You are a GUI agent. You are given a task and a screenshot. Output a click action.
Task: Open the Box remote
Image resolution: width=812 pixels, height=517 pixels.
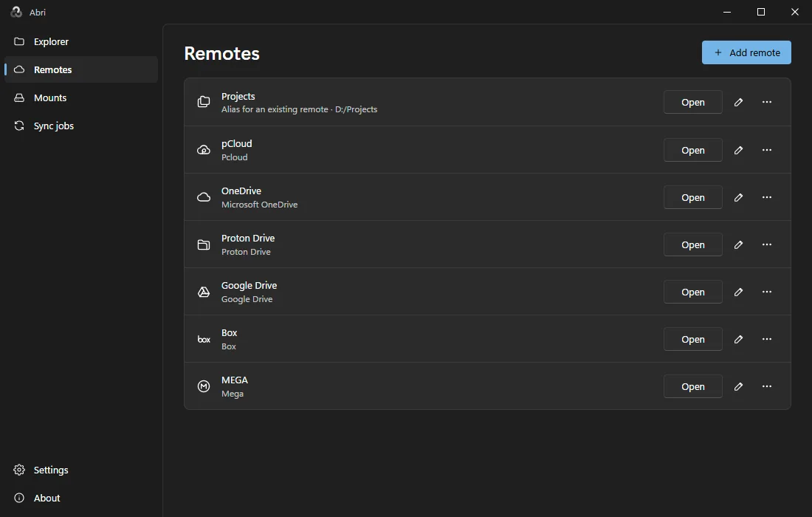(x=693, y=339)
